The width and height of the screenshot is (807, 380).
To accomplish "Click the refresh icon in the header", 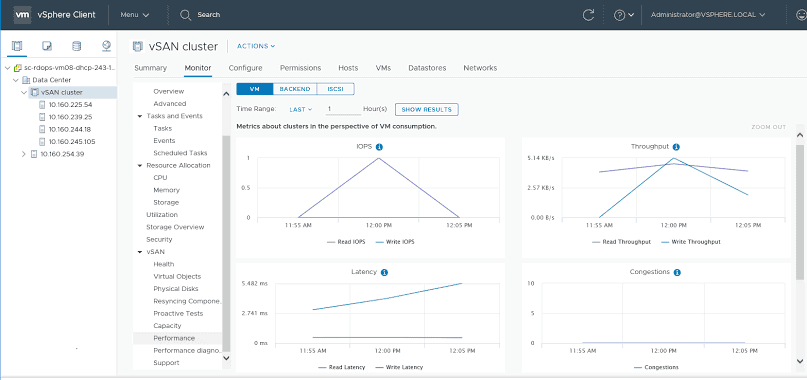I will 588,15.
